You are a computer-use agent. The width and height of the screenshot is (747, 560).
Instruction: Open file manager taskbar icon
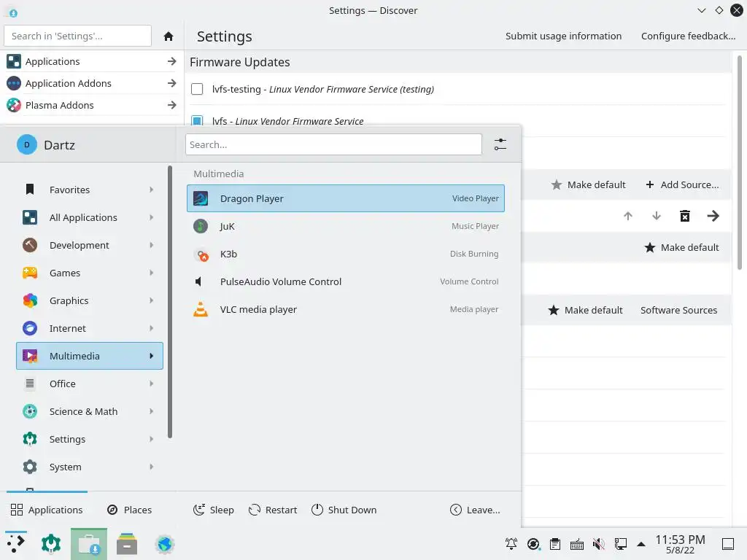point(127,544)
